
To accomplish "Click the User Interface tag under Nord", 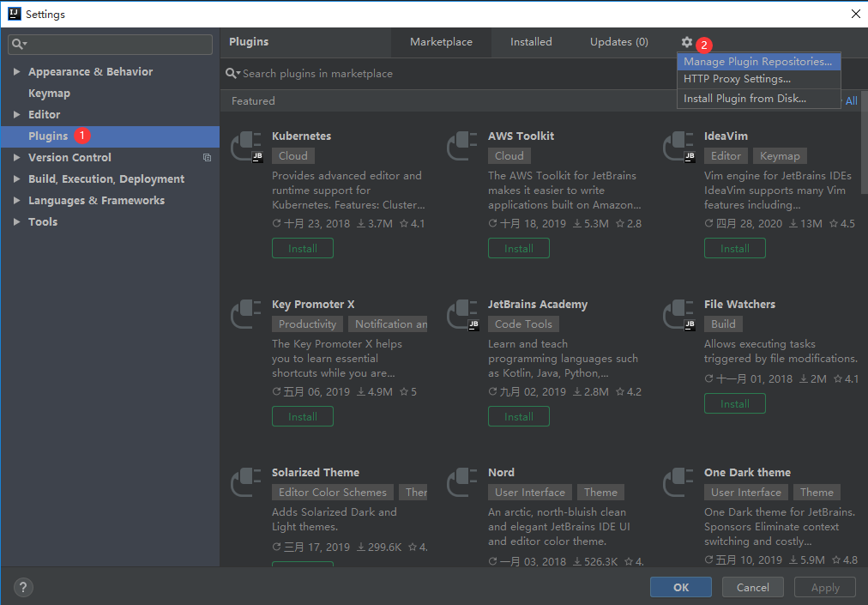I will 530,493.
